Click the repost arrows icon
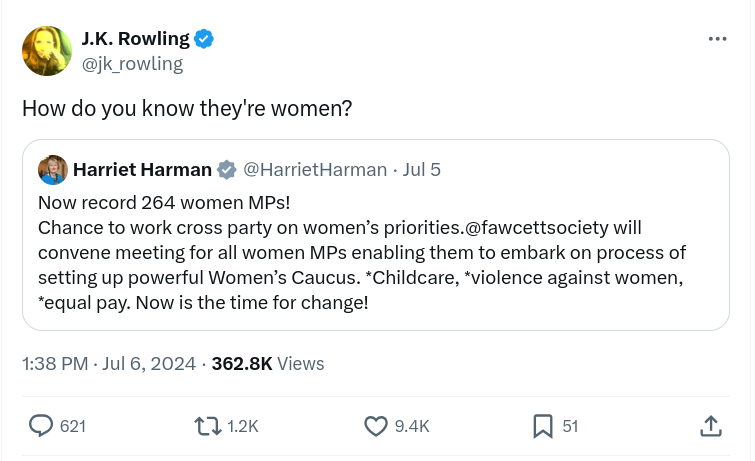The image size is (755, 461). pos(207,426)
